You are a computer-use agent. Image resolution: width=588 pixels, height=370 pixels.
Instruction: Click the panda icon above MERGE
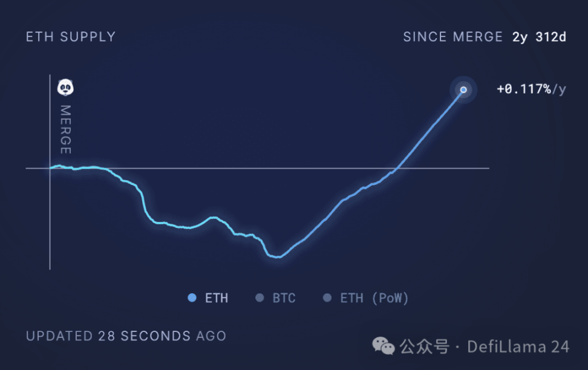click(x=65, y=88)
